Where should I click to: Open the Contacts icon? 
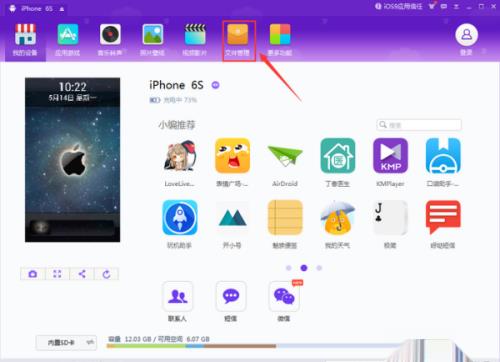[x=177, y=296]
